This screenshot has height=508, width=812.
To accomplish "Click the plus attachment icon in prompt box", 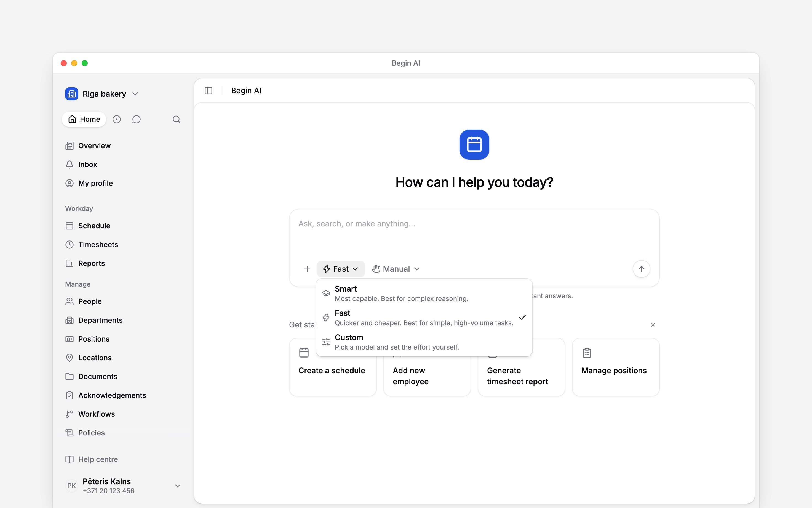I will [x=307, y=269].
